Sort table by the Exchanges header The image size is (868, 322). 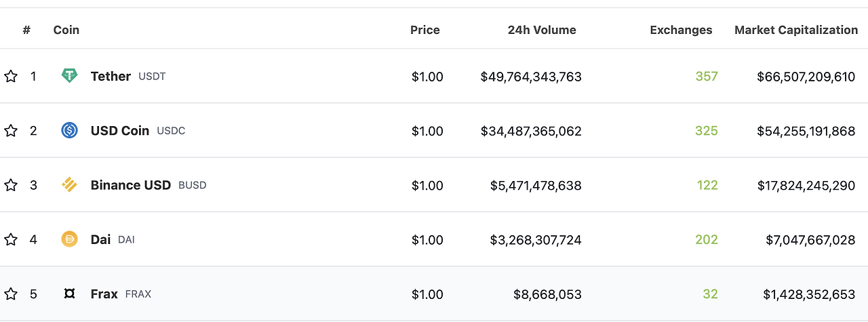[x=681, y=30]
